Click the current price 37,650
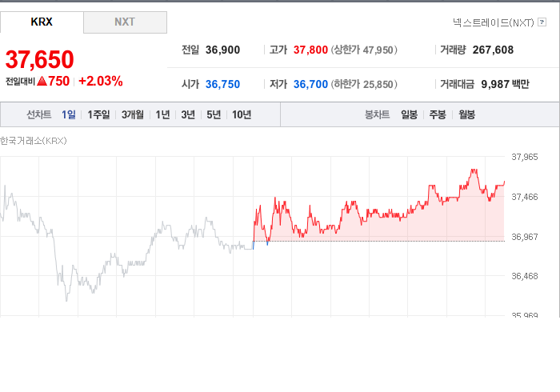The image size is (560, 392). click(40, 59)
